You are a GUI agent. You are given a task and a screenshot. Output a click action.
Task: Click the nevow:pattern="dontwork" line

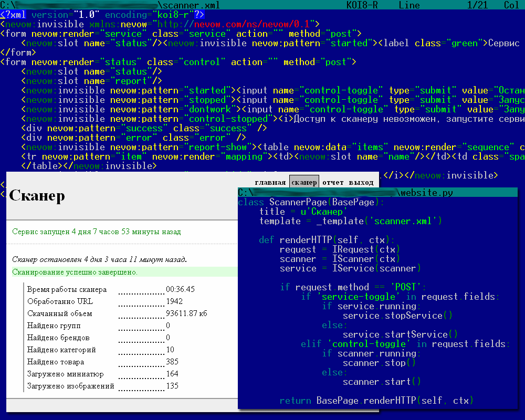click(x=273, y=109)
